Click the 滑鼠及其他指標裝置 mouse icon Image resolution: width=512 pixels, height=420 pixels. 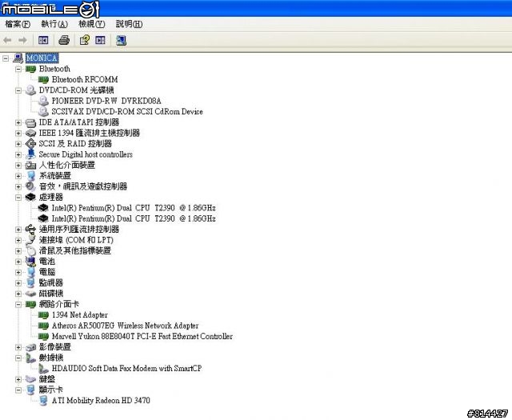30,251
